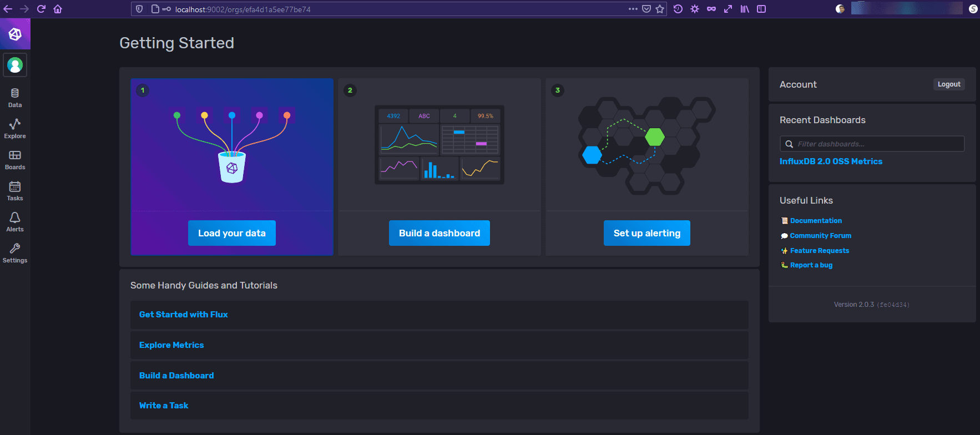Open the Tasks calendar icon

pos(15,186)
